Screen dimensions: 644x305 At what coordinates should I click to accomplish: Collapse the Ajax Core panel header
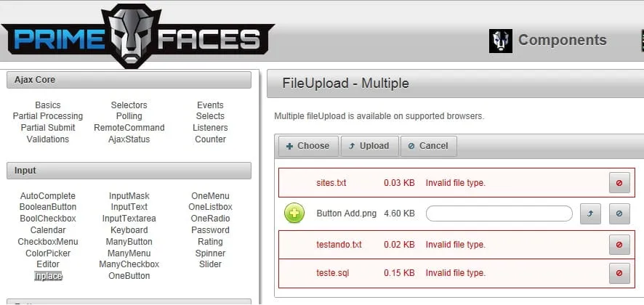coord(129,80)
